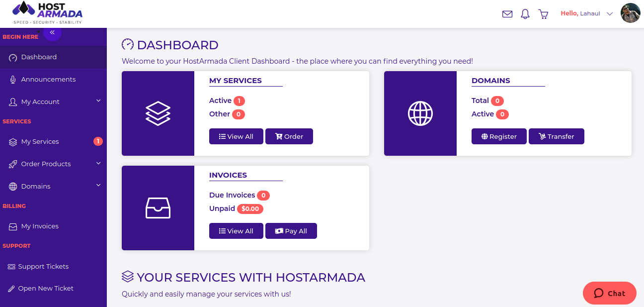Click the stacked layers My Services tile icon
The height and width of the screenshot is (307, 644).
158,113
